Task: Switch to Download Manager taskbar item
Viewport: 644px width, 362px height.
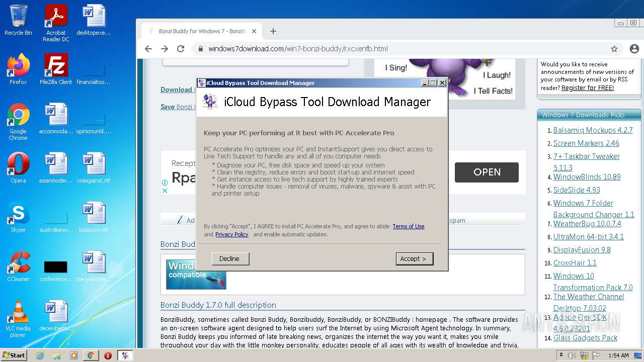Action: tap(125, 355)
